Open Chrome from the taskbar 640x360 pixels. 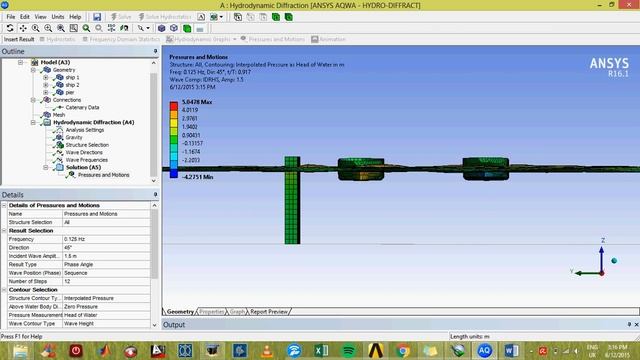click(403, 351)
